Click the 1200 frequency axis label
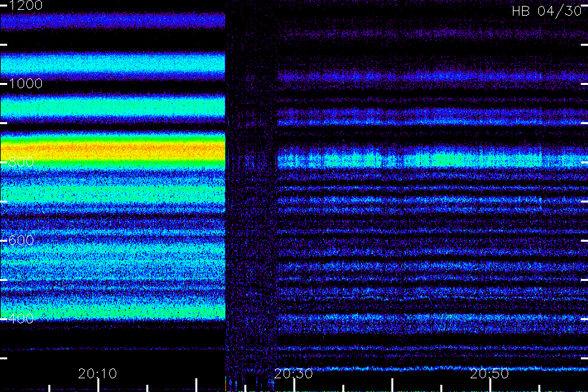Screen dimensions: 588x392 (25, 5)
